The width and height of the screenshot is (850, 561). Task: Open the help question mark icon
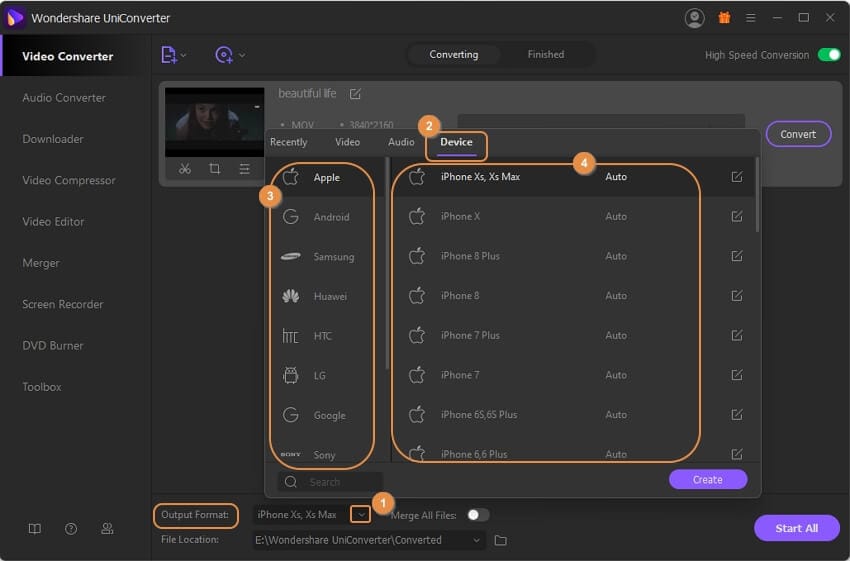(71, 528)
